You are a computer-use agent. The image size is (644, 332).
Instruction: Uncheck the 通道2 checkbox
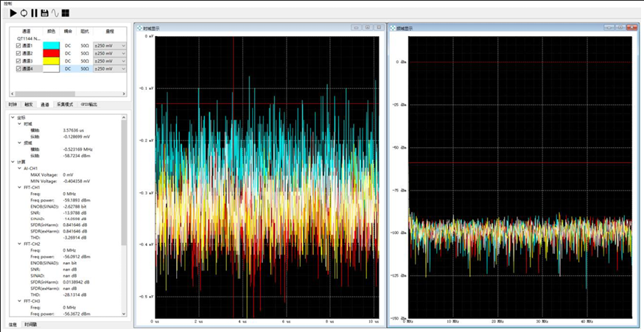tap(18, 53)
